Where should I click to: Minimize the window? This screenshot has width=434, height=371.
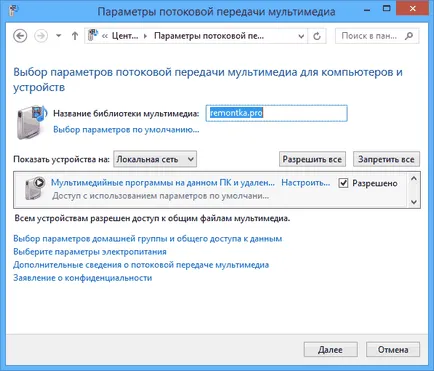point(367,10)
